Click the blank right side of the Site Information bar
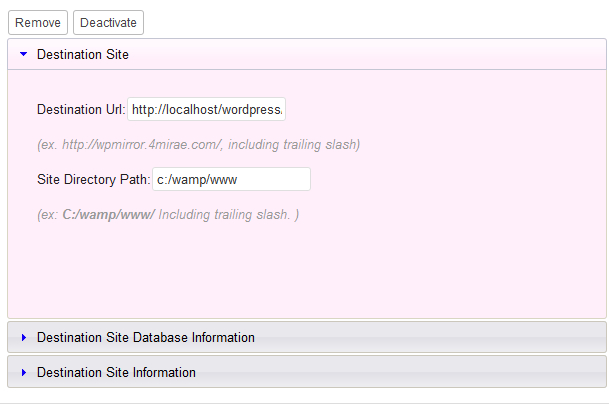Image resolution: width=609 pixels, height=408 pixels. click(x=450, y=372)
